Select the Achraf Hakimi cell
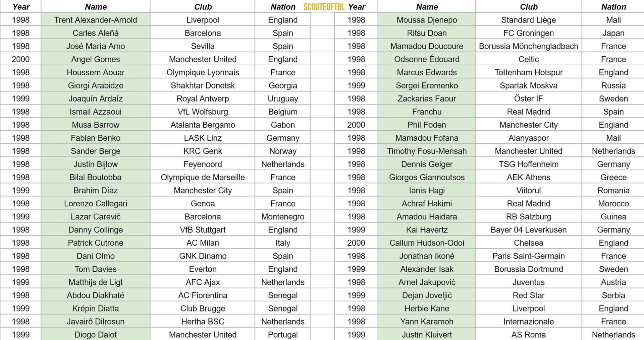The height and width of the screenshot is (340, 644). (x=427, y=204)
